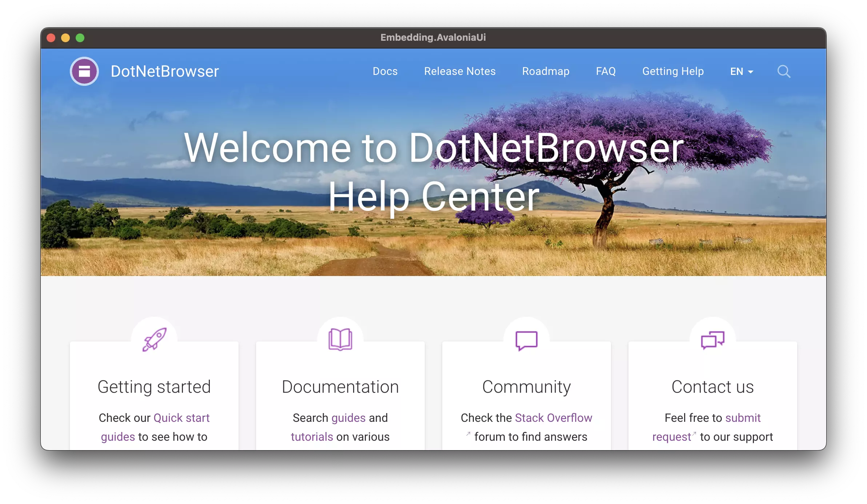Select the Release Notes tab
This screenshot has height=504, width=867.
tap(460, 71)
